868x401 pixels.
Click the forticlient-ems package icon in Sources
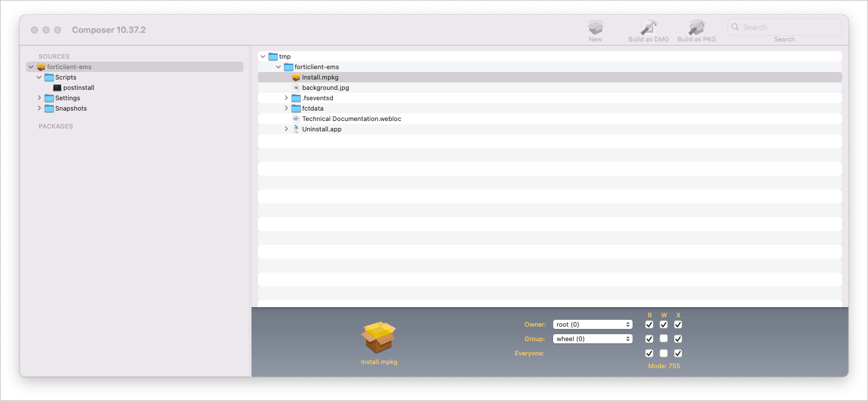(41, 67)
